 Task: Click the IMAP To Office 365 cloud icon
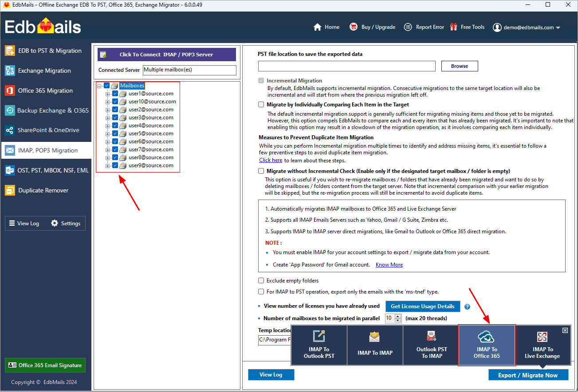click(487, 337)
